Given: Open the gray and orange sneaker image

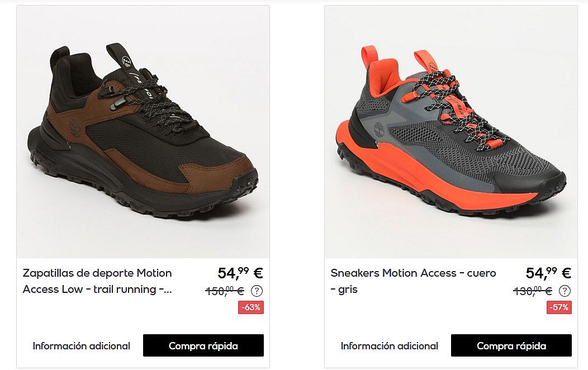Looking at the screenshot, I should click(x=451, y=131).
